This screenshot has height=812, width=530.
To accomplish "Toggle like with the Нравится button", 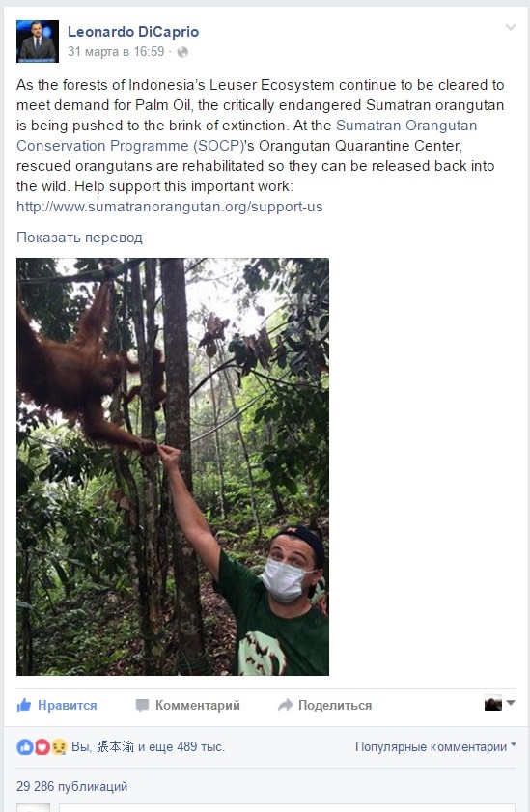I will pyautogui.click(x=57, y=706).
